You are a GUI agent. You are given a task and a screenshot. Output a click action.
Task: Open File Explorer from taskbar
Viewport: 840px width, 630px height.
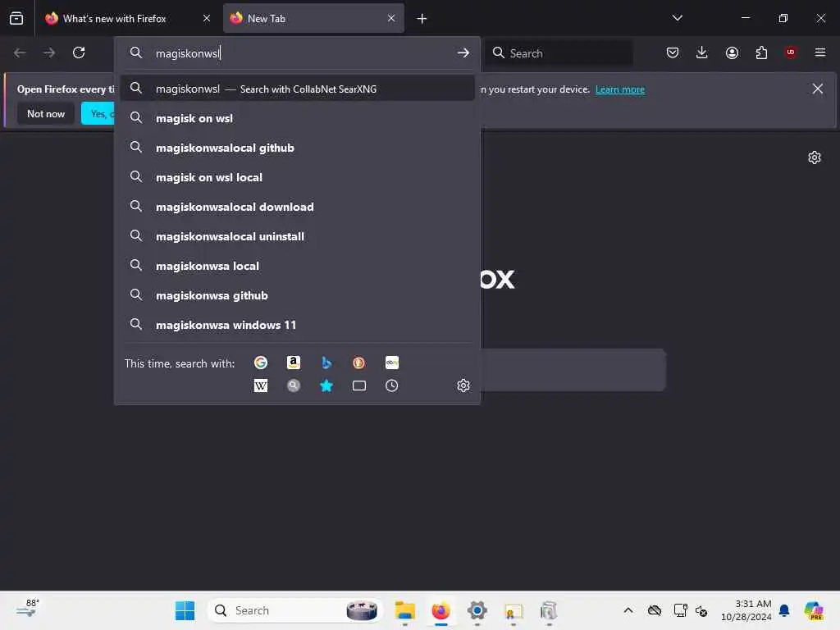coord(405,610)
